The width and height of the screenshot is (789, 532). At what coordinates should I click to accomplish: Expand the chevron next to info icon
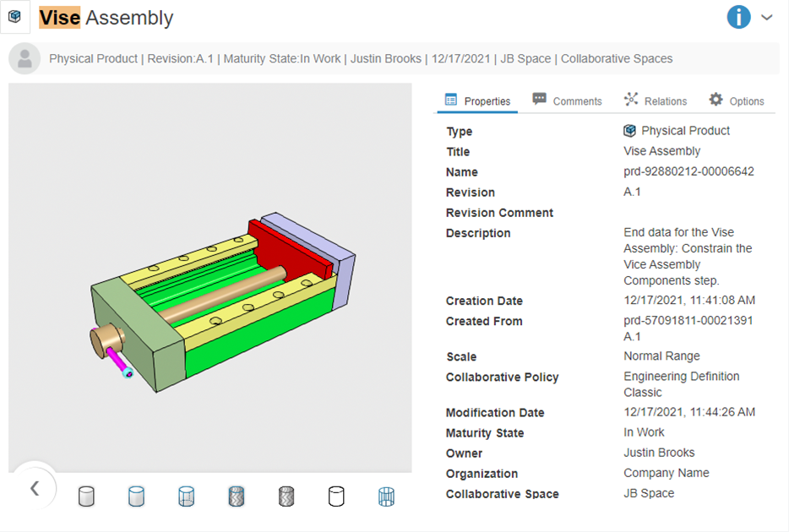click(767, 17)
